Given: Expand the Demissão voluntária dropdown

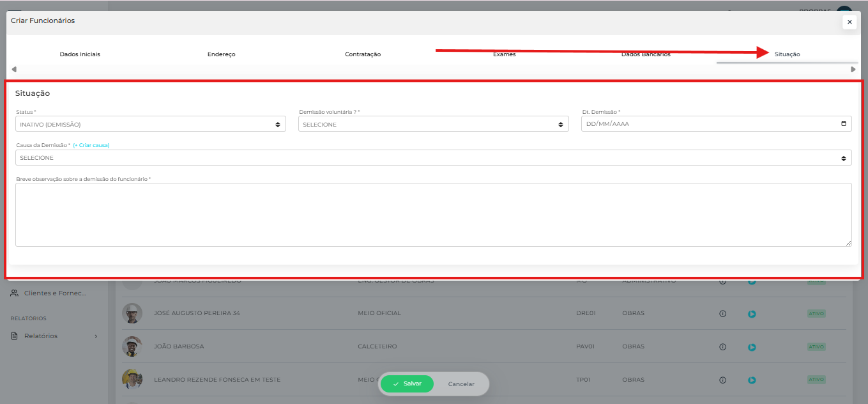Looking at the screenshot, I should point(433,125).
